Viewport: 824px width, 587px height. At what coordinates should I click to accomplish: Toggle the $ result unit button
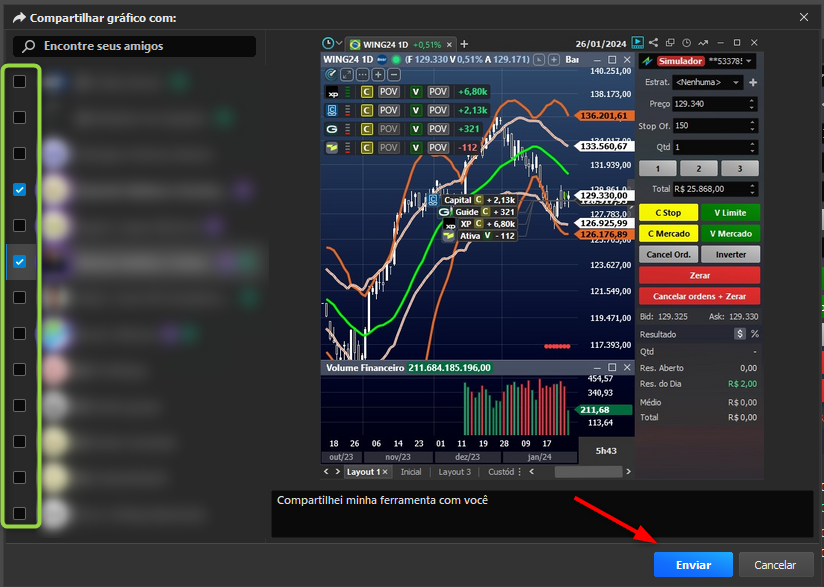point(739,334)
